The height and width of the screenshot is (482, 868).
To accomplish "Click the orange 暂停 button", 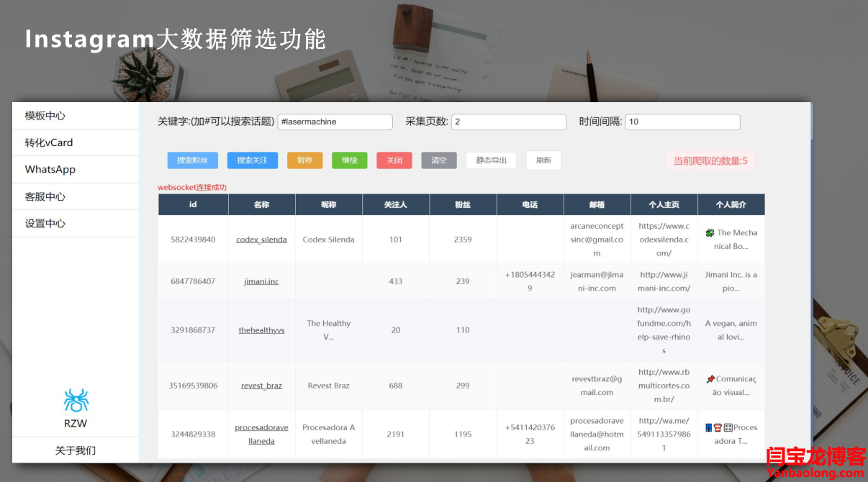I will pos(304,160).
